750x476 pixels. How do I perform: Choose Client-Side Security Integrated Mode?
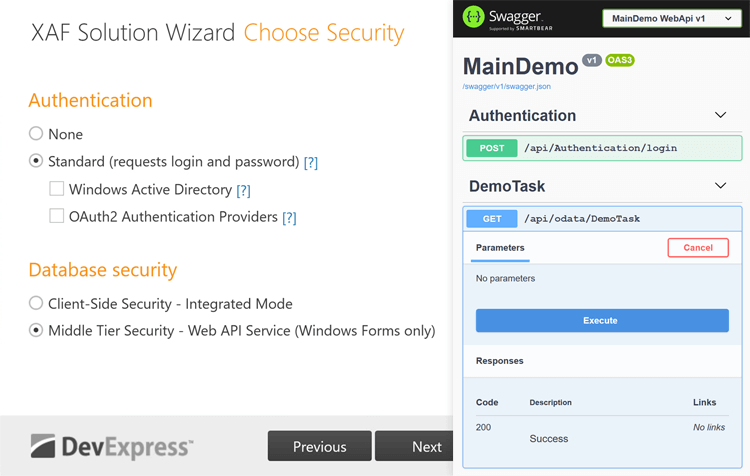click(x=36, y=303)
